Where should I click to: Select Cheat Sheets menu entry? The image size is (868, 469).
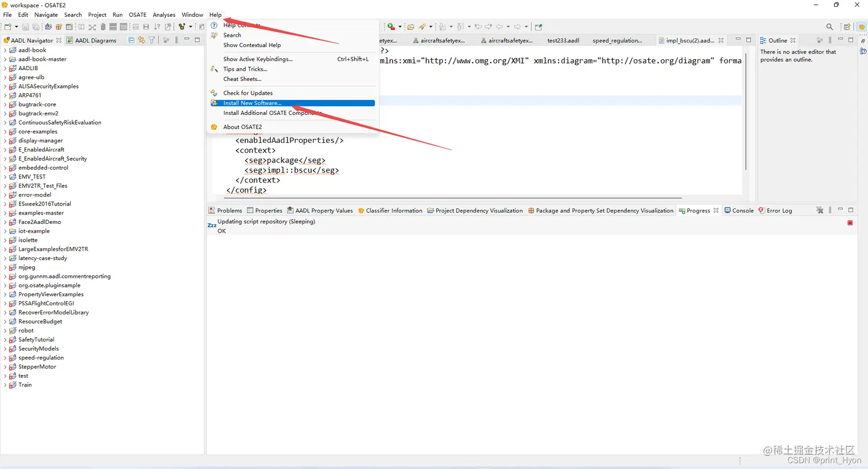pyautogui.click(x=293, y=79)
